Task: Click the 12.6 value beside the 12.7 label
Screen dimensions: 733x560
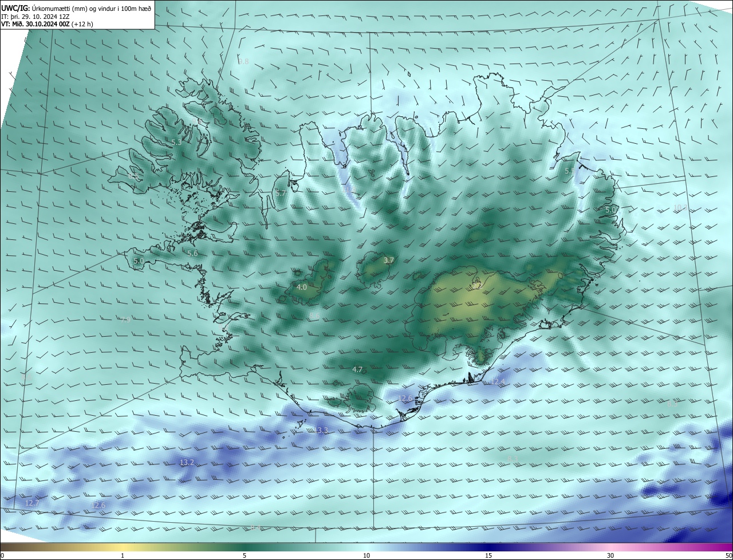Action: click(98, 505)
